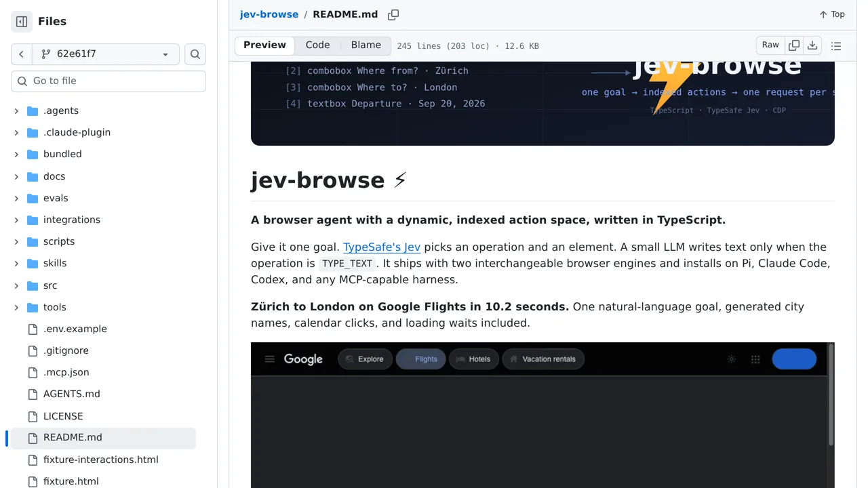Expand the .claude-plugin folder chevron

click(16, 132)
